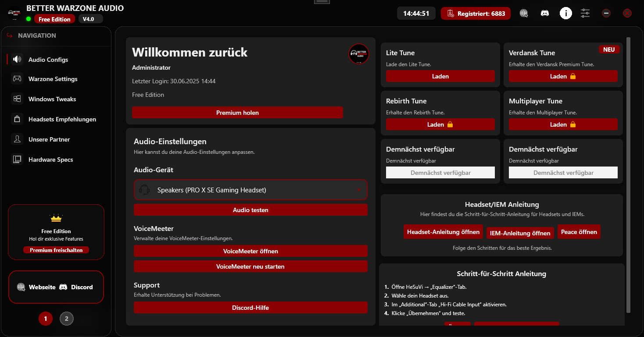Viewport: 644px width, 337px height.
Task: Click the crown icon above Free Edition
Action: pyautogui.click(x=56, y=218)
